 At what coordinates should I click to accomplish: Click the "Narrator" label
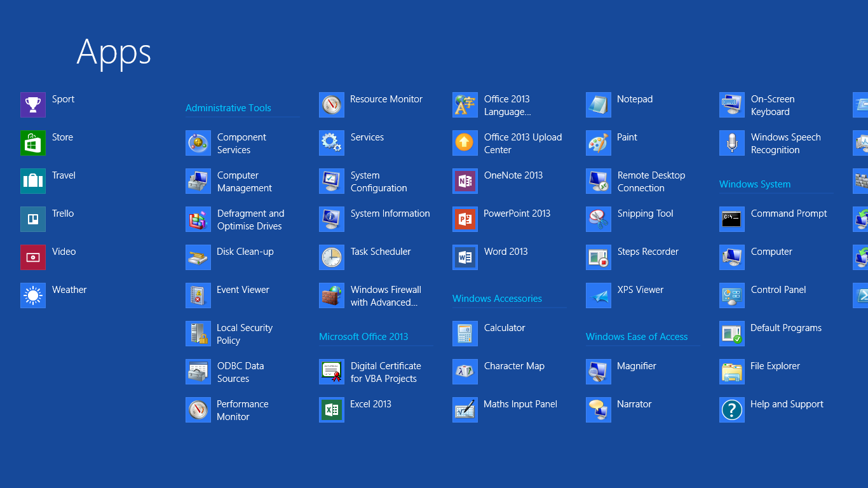[x=634, y=404]
